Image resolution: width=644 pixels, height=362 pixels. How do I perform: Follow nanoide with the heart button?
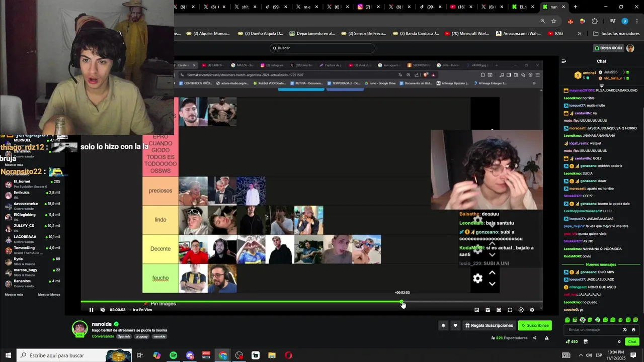(x=455, y=325)
